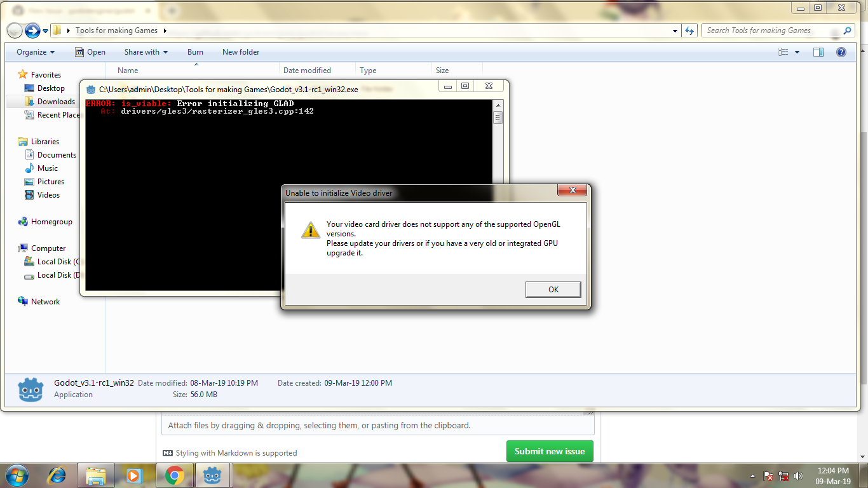Sort by Size column header
Image resolution: width=868 pixels, height=488 pixels.
(442, 71)
